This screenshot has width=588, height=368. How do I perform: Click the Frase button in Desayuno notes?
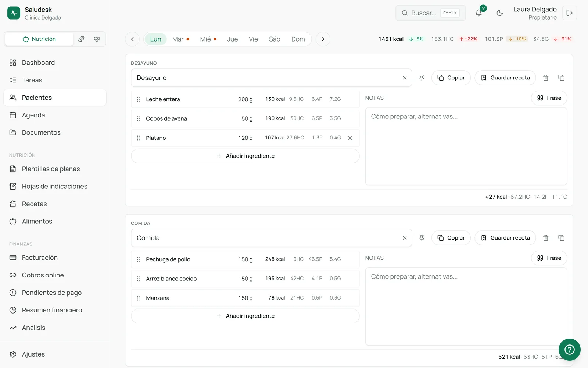[549, 98]
